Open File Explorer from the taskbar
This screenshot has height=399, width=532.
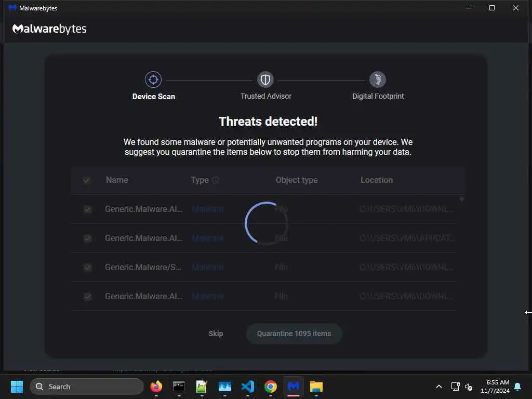[x=316, y=387]
